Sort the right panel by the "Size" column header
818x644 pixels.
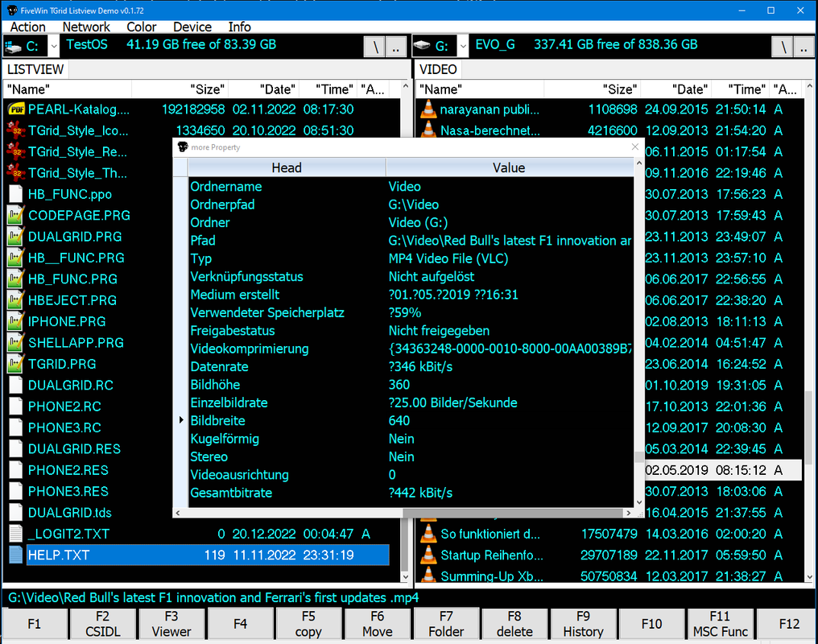(592, 89)
